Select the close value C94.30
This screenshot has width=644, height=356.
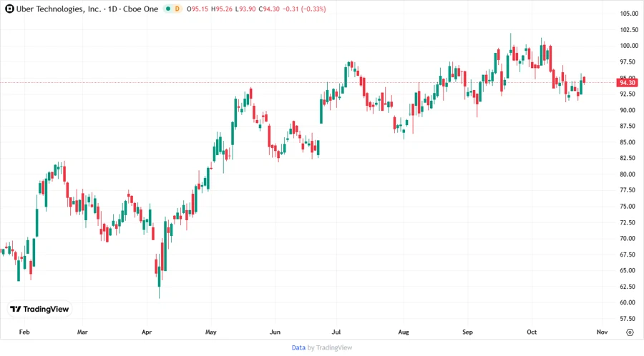coord(269,9)
